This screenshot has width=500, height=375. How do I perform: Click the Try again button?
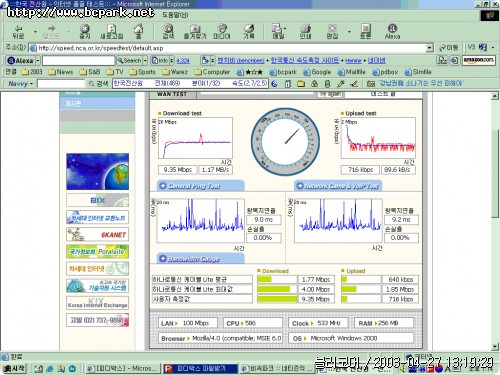tap(330, 94)
